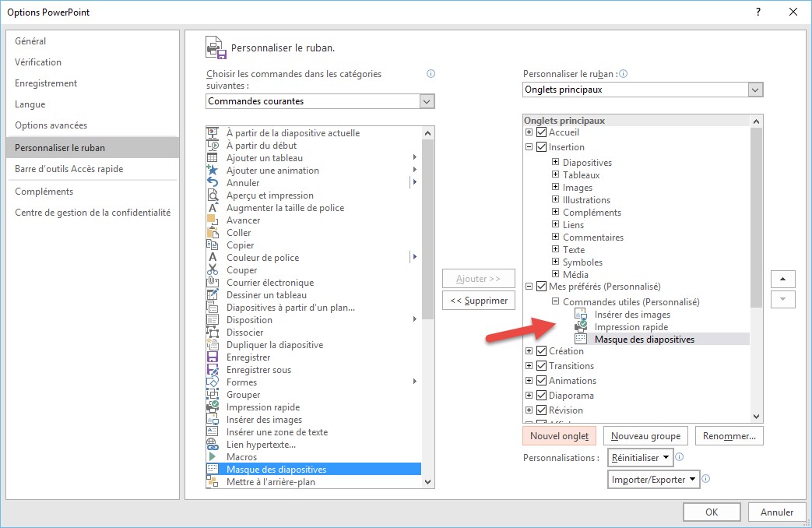Select the scissors icon for 'Couper'
Viewport: 812px width, 528px height.
coord(213,269)
